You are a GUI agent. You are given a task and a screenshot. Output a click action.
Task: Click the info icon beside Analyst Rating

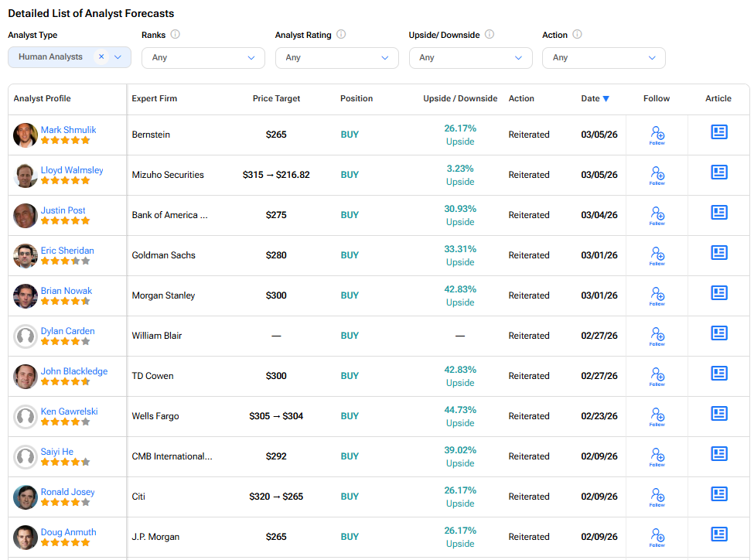point(341,34)
